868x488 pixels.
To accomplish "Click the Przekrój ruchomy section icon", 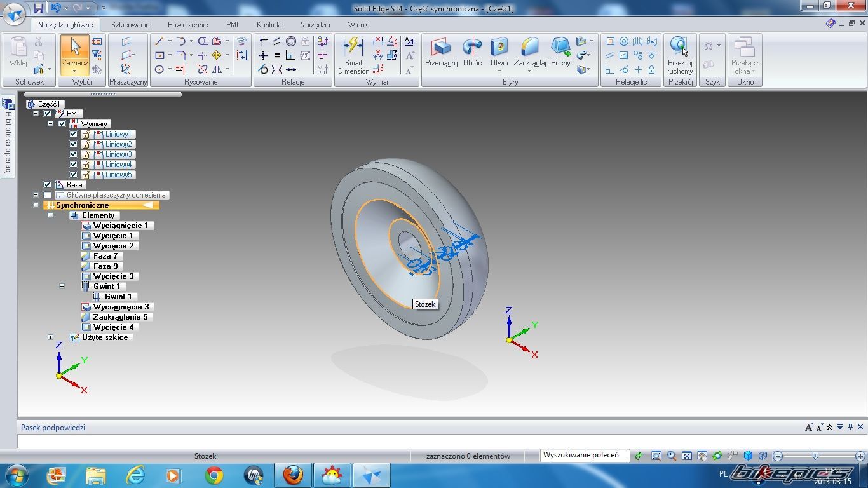I will pos(680,55).
